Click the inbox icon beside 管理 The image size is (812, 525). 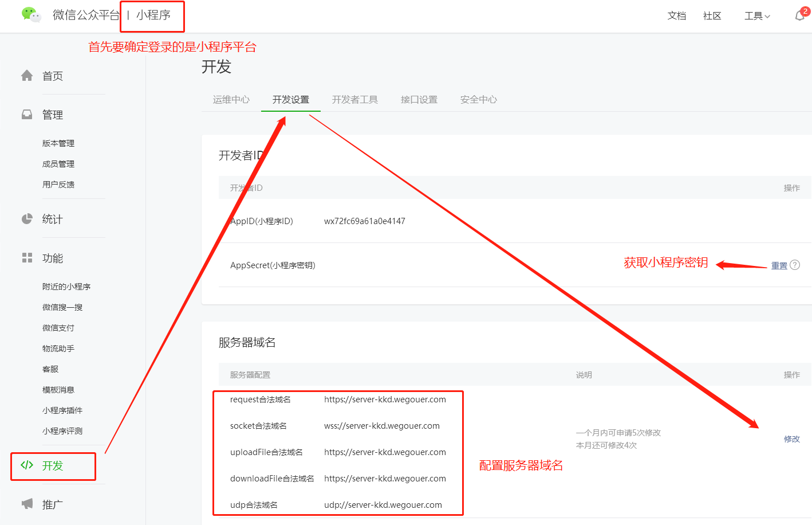coord(27,115)
